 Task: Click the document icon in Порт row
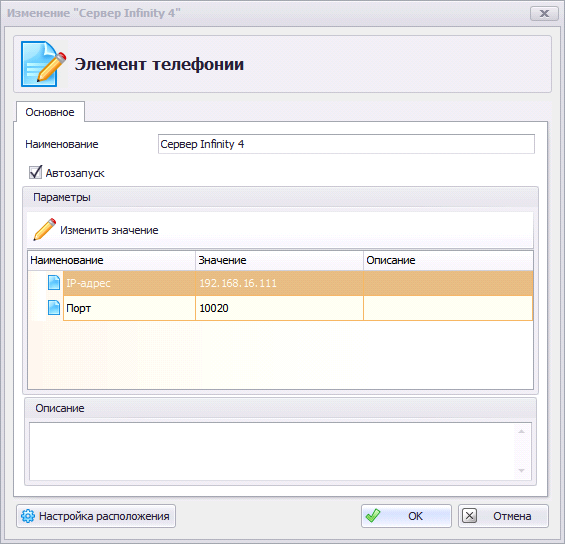click(x=54, y=308)
